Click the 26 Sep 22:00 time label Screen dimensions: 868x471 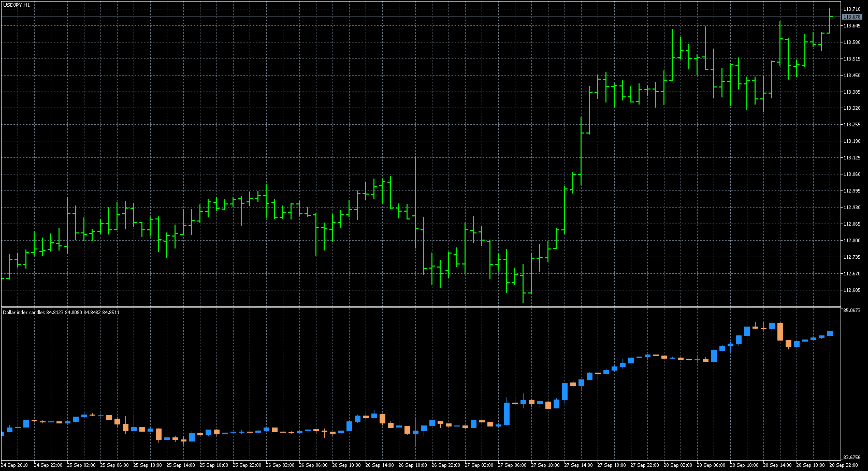point(446,465)
